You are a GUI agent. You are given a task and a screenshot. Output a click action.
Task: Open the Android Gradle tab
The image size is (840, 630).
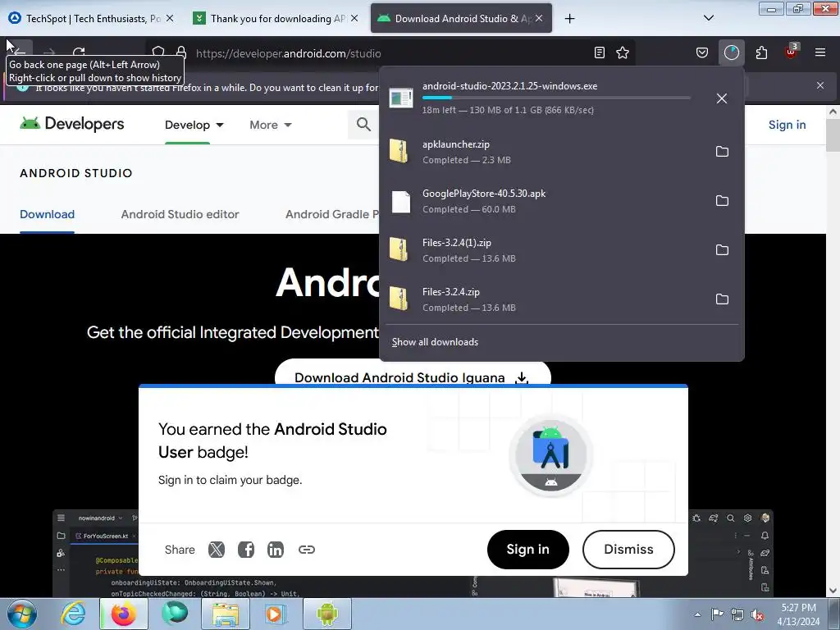point(332,214)
